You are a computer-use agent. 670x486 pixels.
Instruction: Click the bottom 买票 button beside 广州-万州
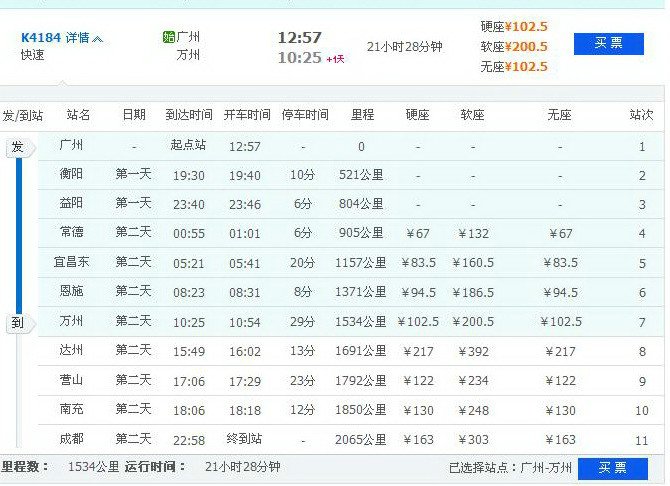(613, 468)
